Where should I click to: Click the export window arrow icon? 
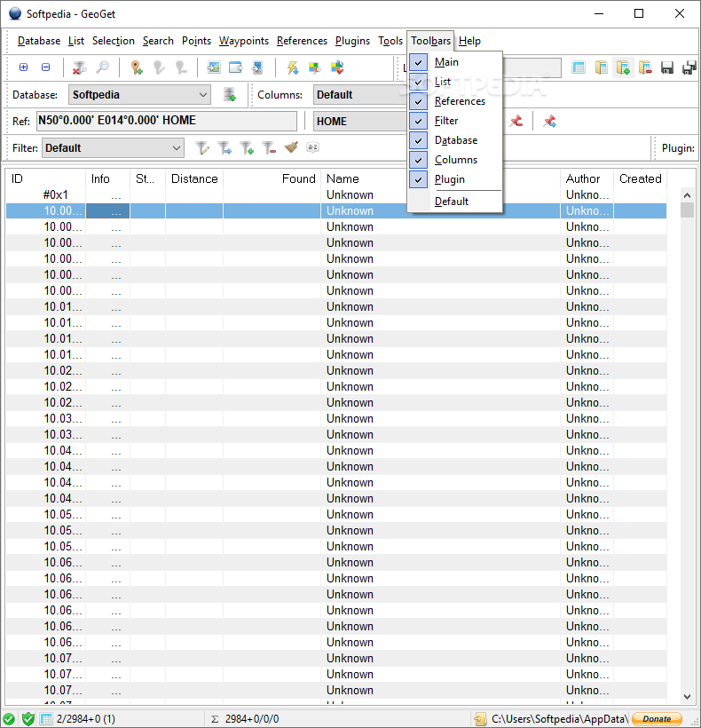[x=236, y=67]
